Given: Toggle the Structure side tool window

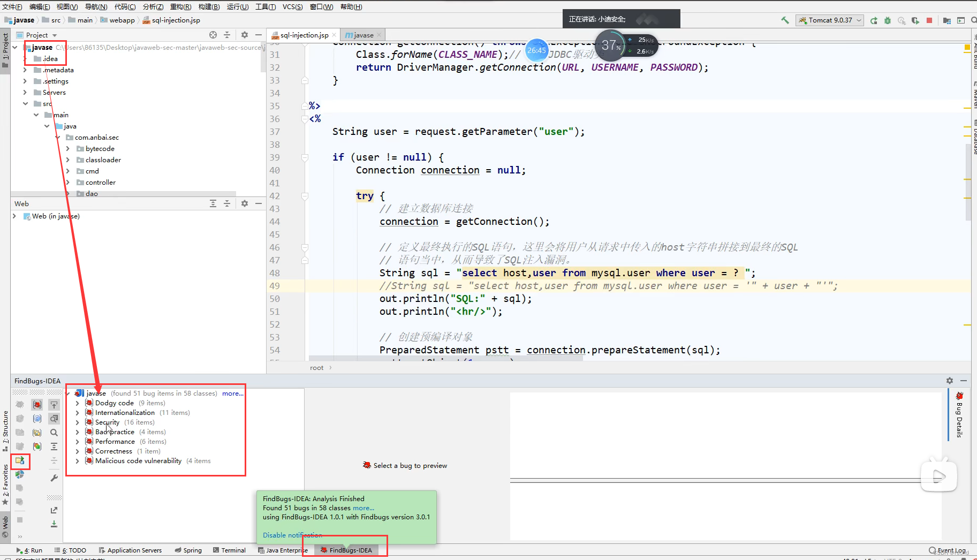Looking at the screenshot, I should point(5,431).
